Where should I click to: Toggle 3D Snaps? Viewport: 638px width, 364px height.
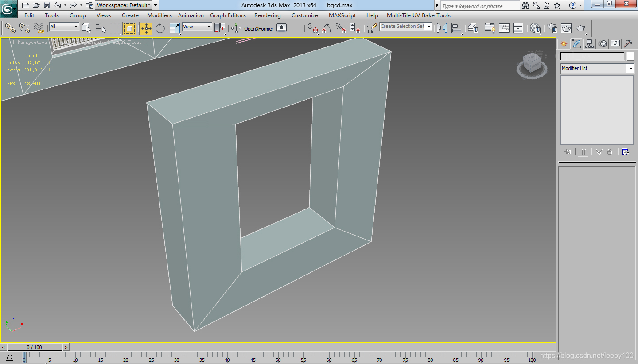pos(313,28)
